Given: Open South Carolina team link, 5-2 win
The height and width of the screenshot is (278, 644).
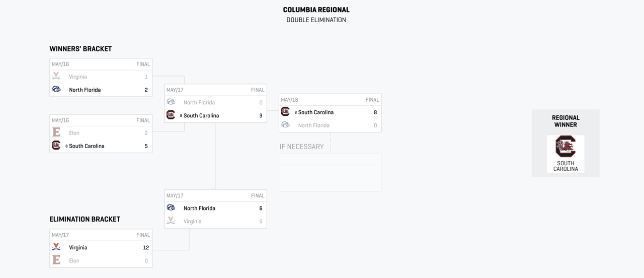Looking at the screenshot, I should pos(87,146).
